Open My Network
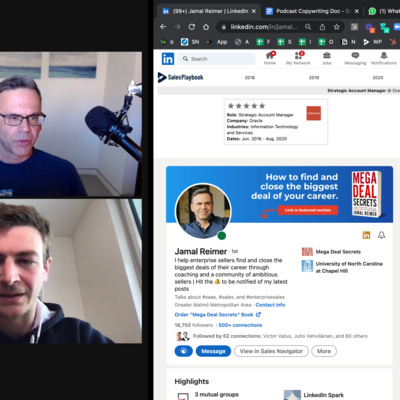400x400 pixels. pos(298,58)
